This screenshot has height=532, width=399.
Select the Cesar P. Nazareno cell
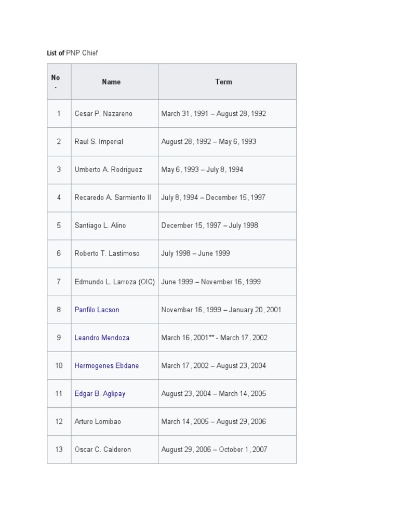(x=103, y=114)
